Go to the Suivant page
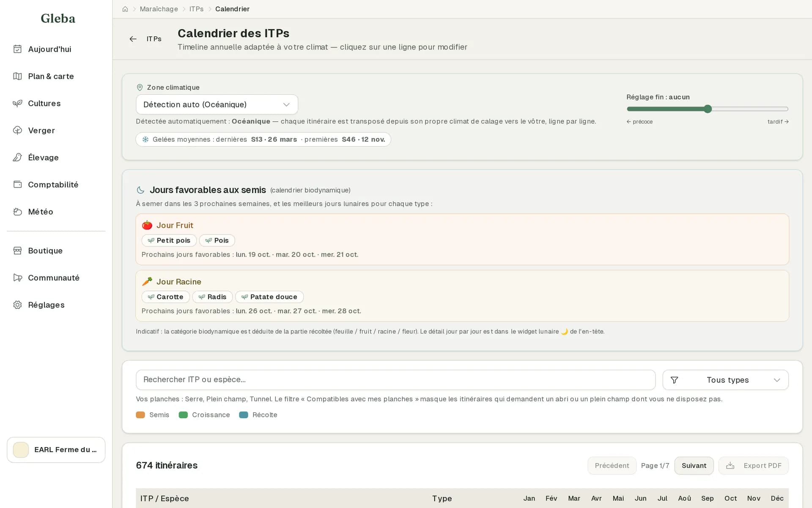The image size is (812, 508). coord(694,466)
